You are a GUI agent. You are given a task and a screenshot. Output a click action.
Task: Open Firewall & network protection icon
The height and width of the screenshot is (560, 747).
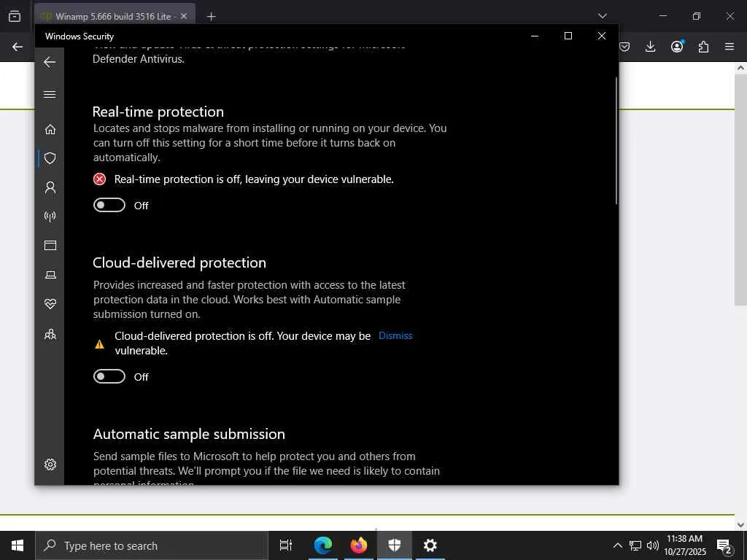click(50, 216)
